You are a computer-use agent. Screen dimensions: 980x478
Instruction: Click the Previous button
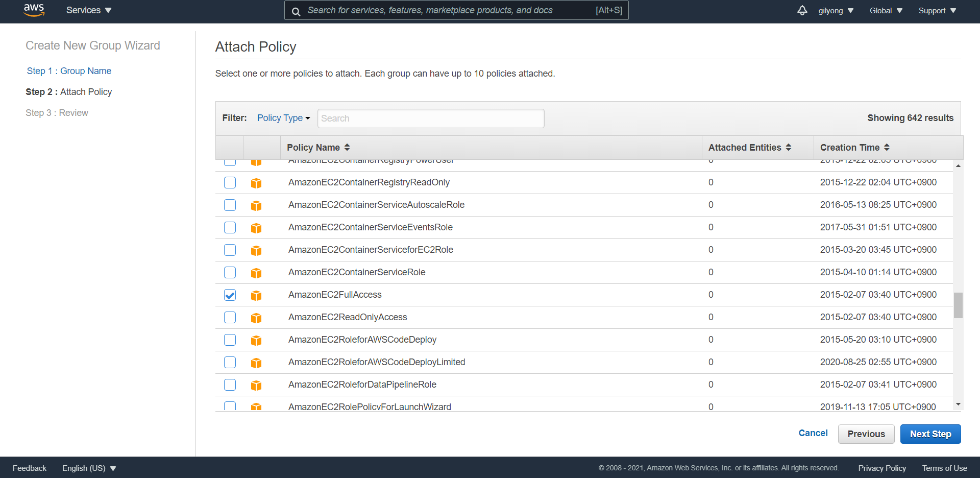pyautogui.click(x=866, y=434)
